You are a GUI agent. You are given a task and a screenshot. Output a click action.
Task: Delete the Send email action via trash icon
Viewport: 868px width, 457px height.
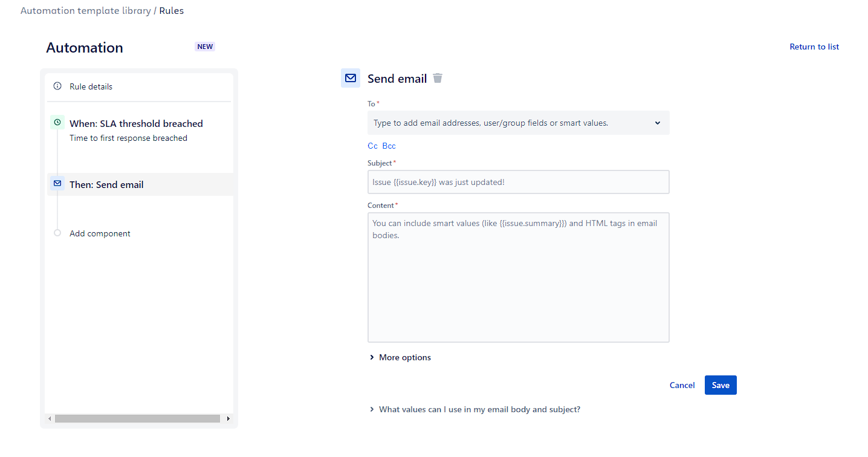(x=438, y=78)
